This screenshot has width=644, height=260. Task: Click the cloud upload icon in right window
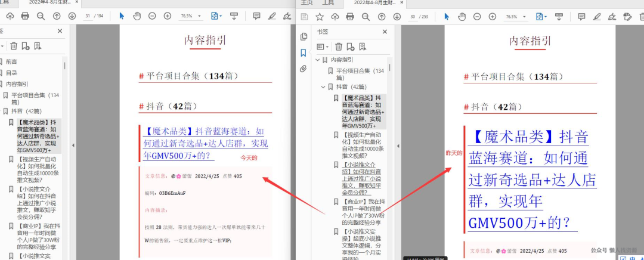(335, 17)
